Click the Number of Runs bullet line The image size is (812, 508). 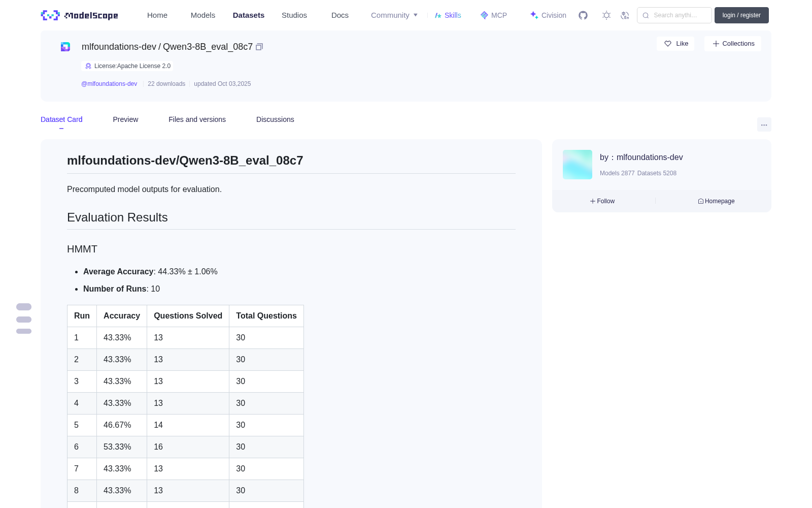click(121, 289)
